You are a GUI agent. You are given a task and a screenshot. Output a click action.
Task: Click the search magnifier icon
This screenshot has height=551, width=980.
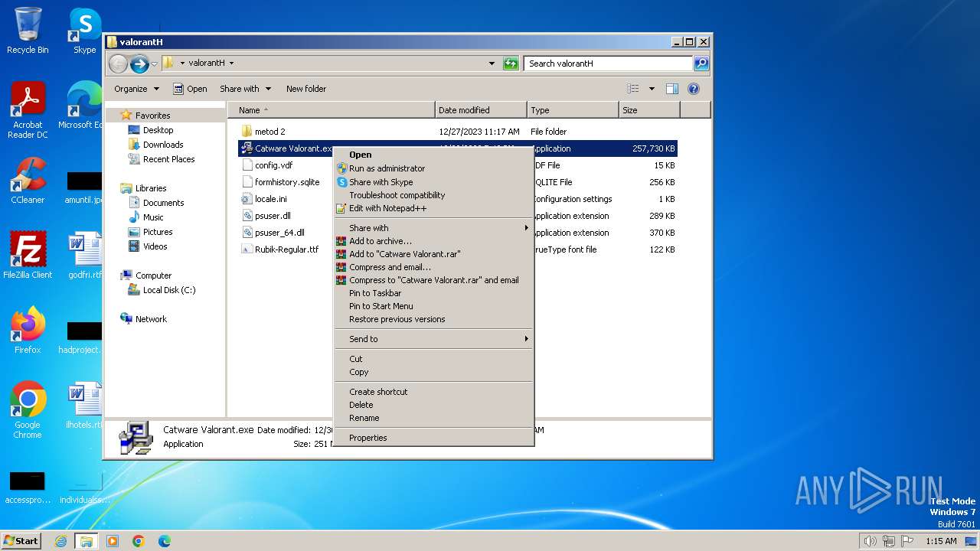pyautogui.click(x=701, y=64)
